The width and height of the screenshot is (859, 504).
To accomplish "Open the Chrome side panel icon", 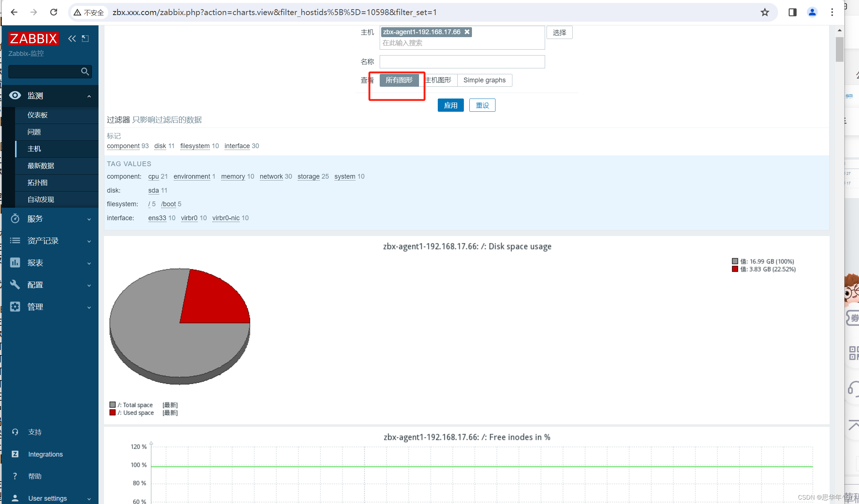I will pos(792,12).
